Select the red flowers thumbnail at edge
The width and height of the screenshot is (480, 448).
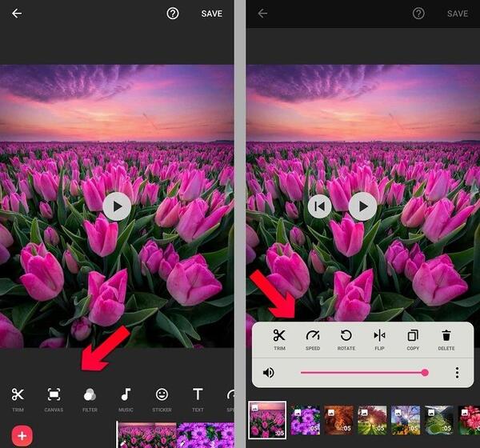tap(469, 420)
